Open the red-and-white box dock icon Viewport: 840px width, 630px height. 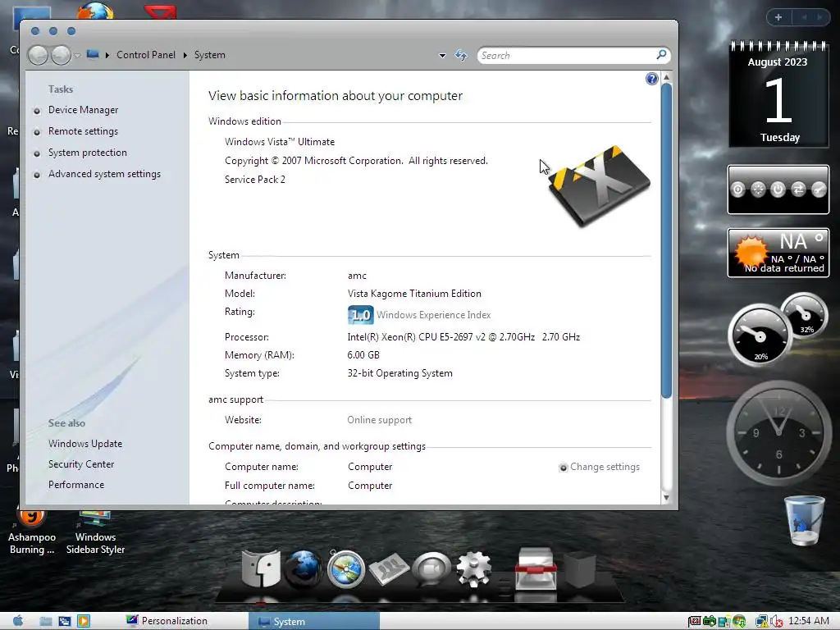(536, 569)
